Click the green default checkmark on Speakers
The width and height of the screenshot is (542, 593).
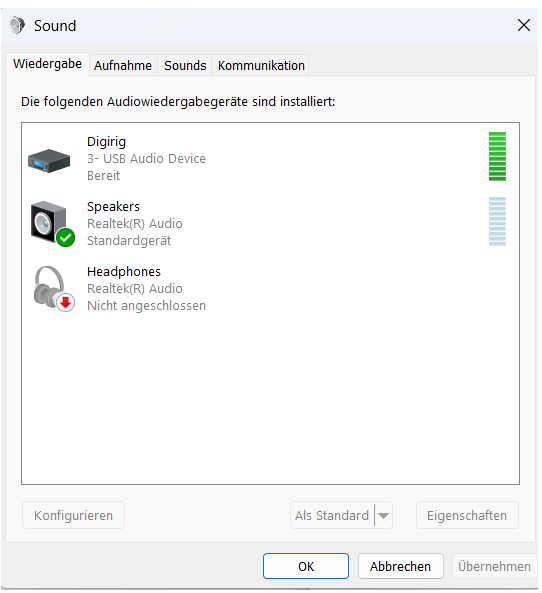pyautogui.click(x=66, y=238)
